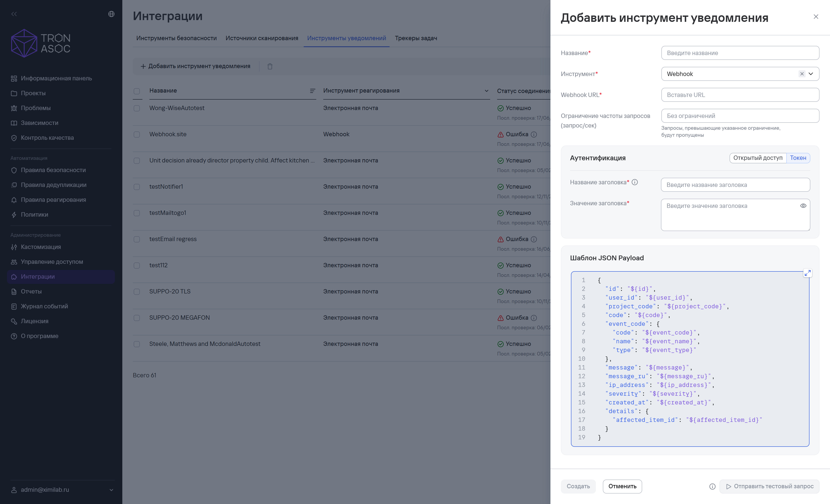Switch to Источники сканирования tab
This screenshot has width=830, height=504.
(x=262, y=38)
